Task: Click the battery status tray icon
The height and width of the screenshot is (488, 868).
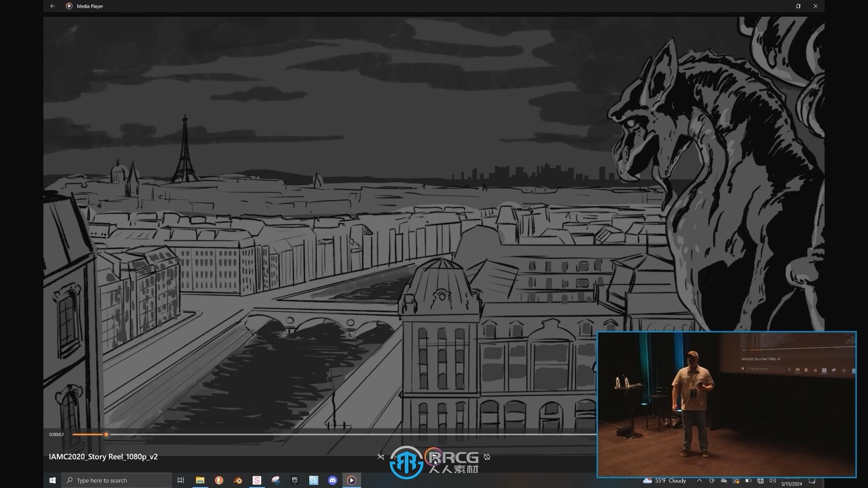Action: click(x=748, y=480)
